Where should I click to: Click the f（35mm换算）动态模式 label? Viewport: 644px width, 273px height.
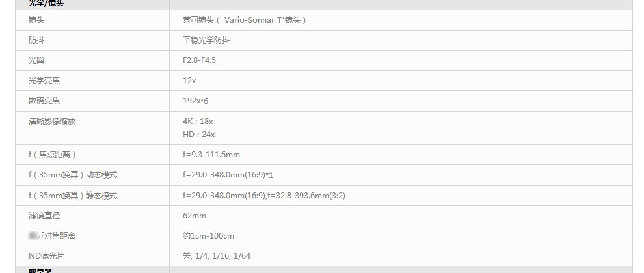click(73, 175)
